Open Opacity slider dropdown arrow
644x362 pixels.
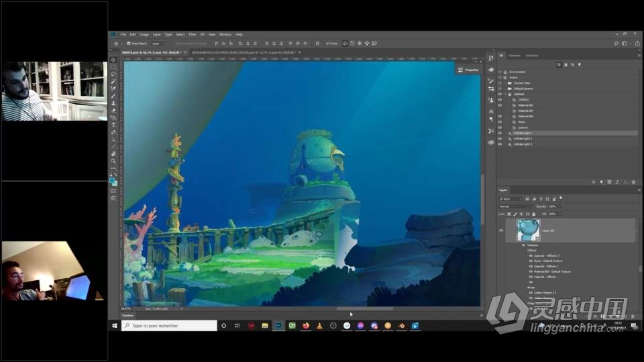pos(559,206)
